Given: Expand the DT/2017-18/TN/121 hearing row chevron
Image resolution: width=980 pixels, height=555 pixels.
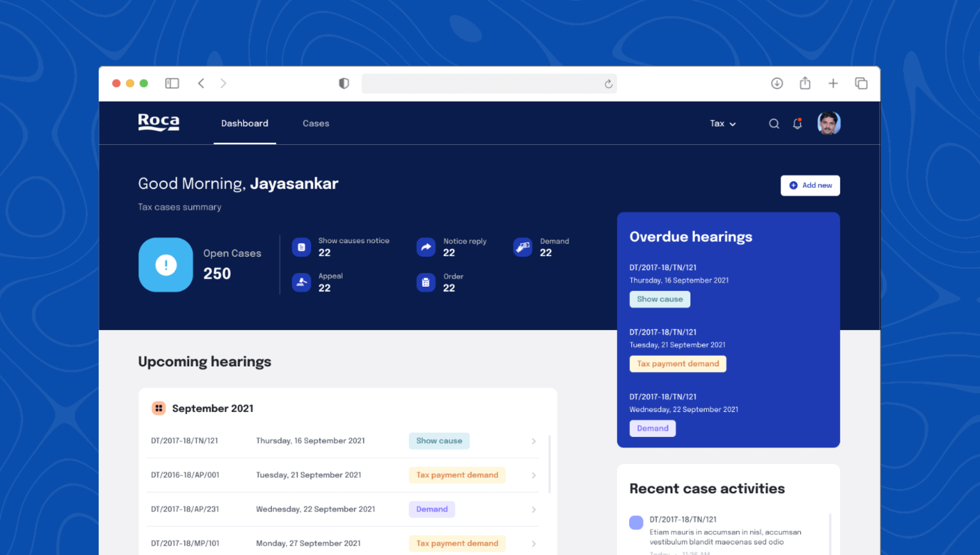Looking at the screenshot, I should point(534,441).
